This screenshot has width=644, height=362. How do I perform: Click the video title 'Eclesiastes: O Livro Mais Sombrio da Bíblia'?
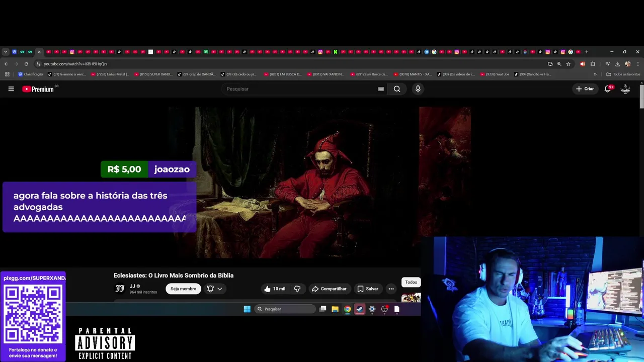click(x=174, y=276)
